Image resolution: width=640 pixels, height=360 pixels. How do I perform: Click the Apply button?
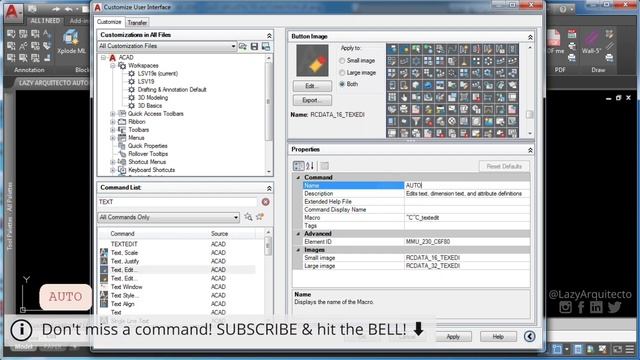tap(453, 337)
